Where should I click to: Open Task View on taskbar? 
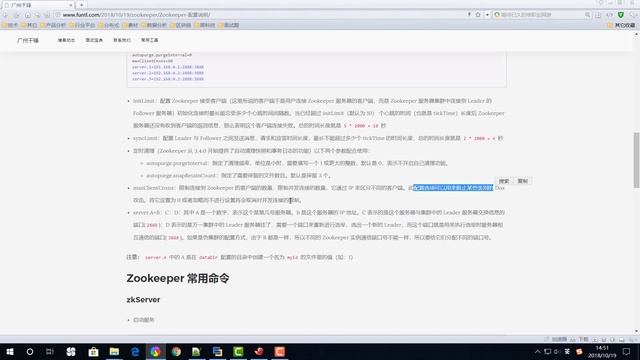[x=50, y=351]
